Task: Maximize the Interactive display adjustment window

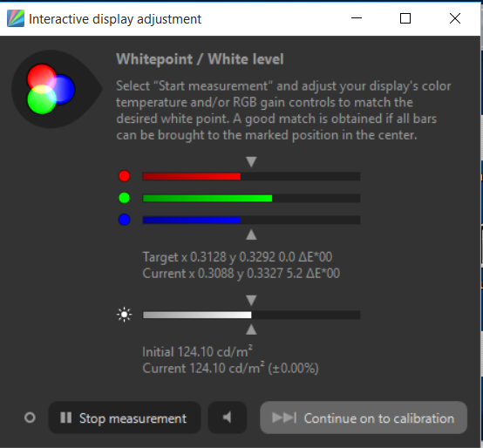Action: coord(405,18)
